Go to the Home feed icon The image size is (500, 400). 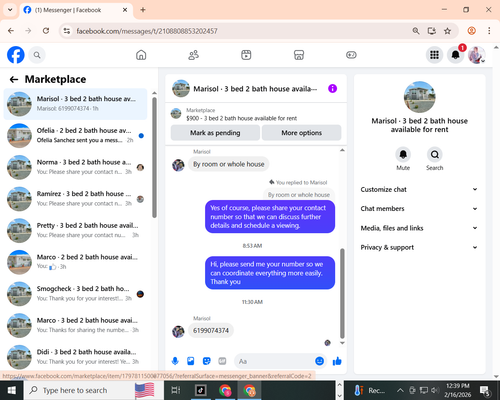coord(141,55)
